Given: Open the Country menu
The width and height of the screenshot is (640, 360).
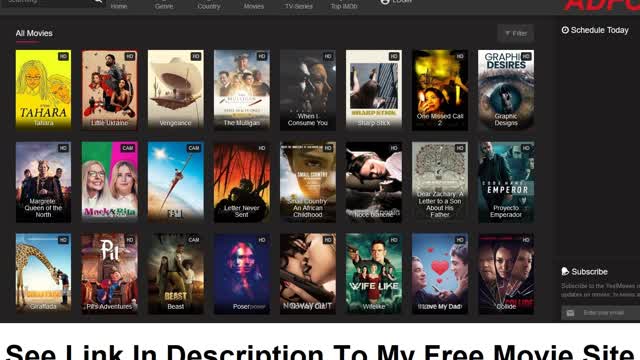Looking at the screenshot, I should (209, 6).
